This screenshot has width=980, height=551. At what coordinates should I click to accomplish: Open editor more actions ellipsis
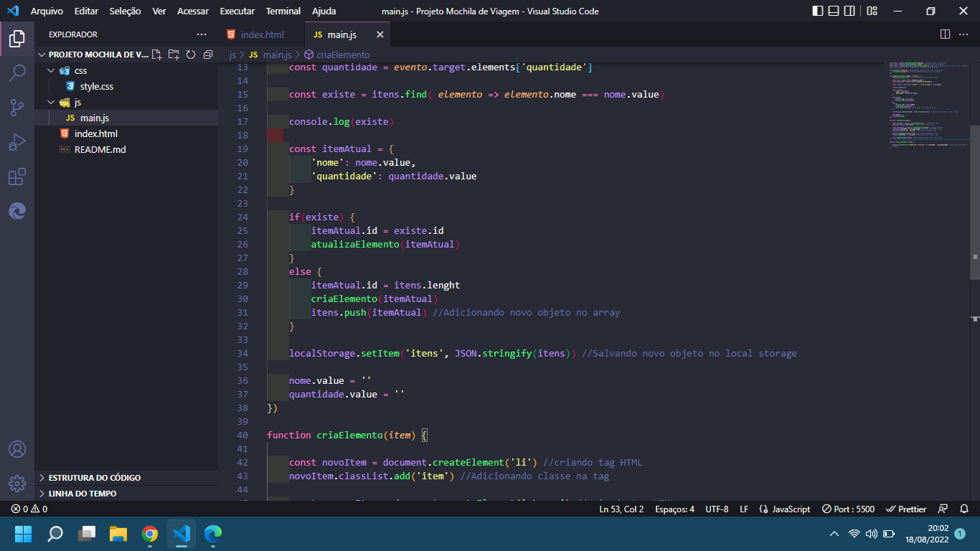pos(965,34)
